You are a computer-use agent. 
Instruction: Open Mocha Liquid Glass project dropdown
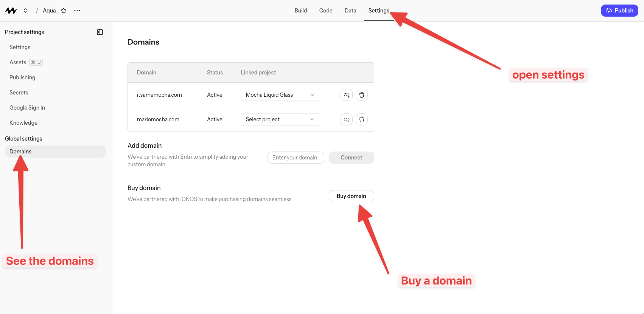click(x=280, y=95)
